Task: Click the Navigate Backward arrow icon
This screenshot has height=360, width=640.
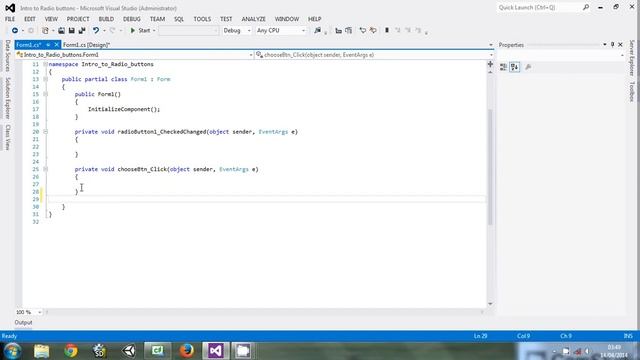Action: 15,31
